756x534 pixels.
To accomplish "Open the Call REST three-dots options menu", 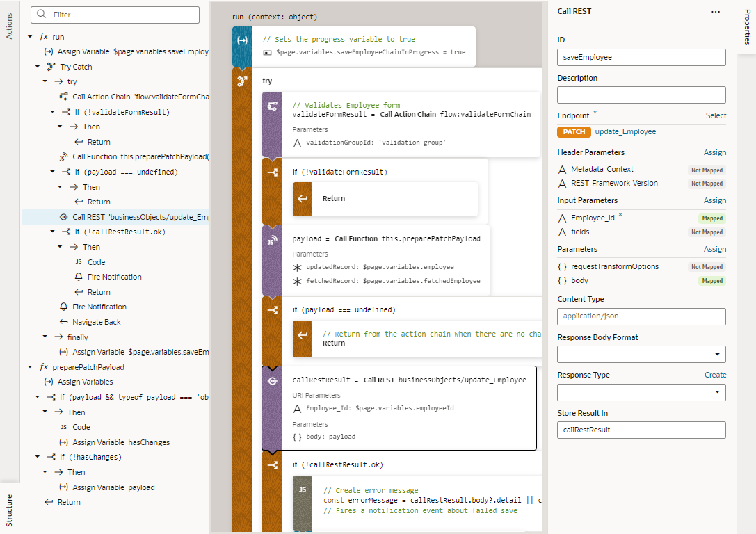I will 716,12.
